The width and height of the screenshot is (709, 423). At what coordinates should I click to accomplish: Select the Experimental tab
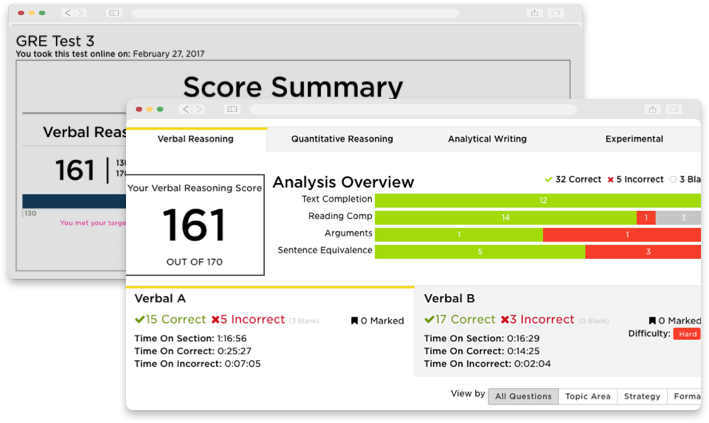coord(633,139)
